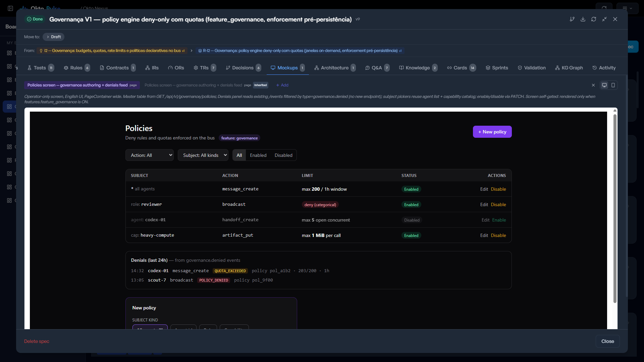Edit the artifact_put policy
This screenshot has width=644, height=362.
484,235
